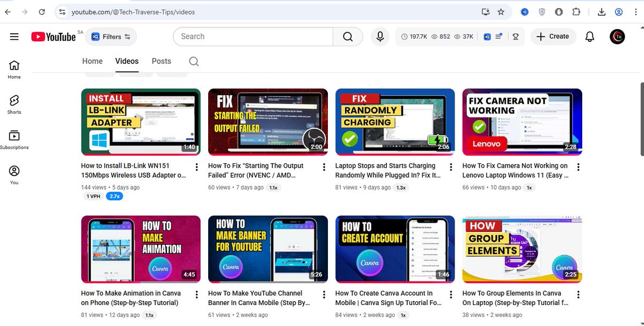This screenshot has width=644, height=326.
Task: Open the How To Make Animation thumbnail
Action: point(141,249)
